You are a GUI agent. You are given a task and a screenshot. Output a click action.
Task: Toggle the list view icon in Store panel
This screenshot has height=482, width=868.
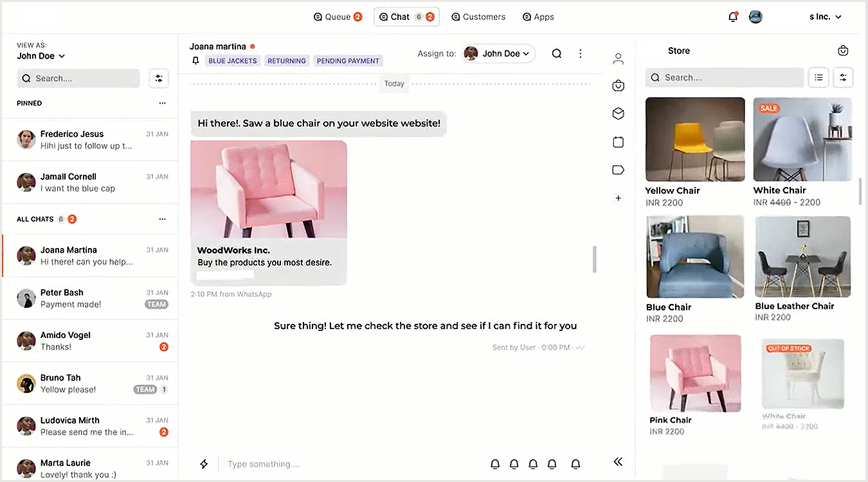click(x=818, y=77)
